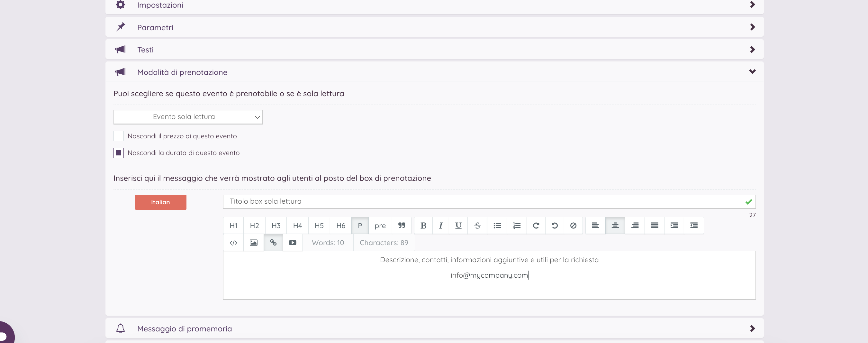868x343 pixels.
Task: Justify the text fully
Action: (x=654, y=225)
